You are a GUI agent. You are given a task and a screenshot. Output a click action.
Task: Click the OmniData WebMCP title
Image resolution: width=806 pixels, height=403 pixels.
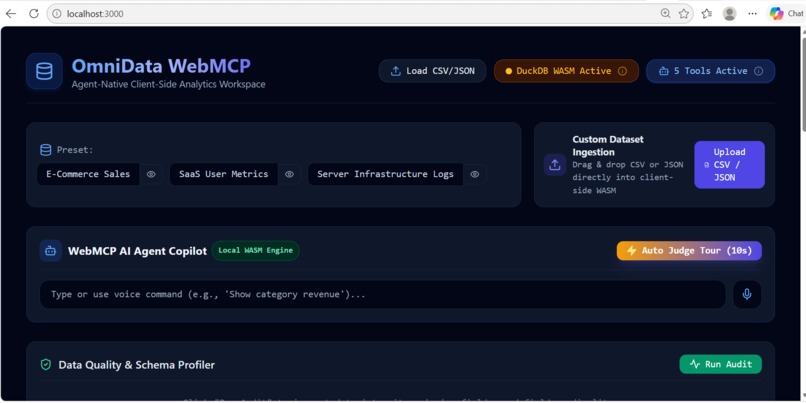[161, 66]
